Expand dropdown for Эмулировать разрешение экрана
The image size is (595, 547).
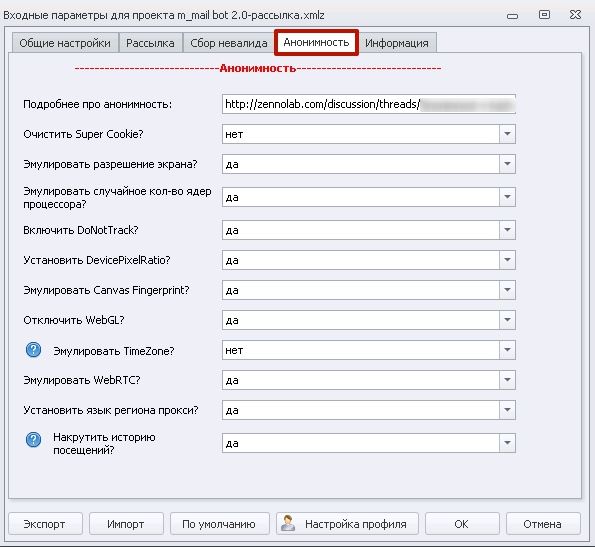pyautogui.click(x=507, y=164)
